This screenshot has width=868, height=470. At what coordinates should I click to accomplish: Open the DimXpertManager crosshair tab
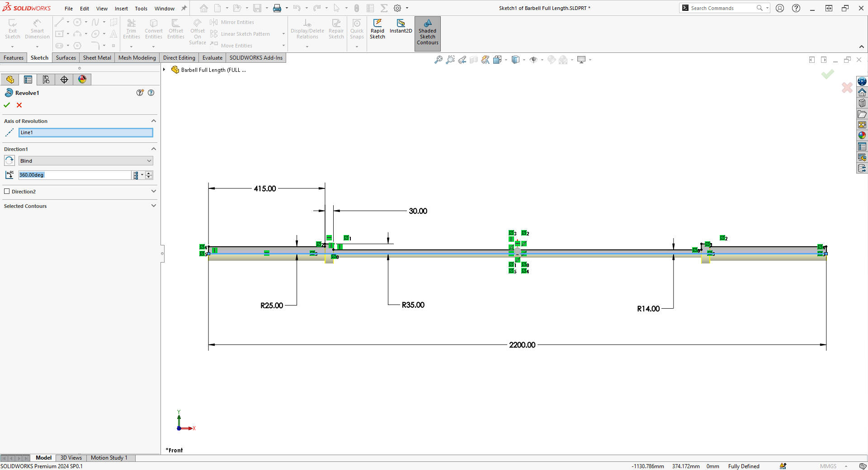64,80
